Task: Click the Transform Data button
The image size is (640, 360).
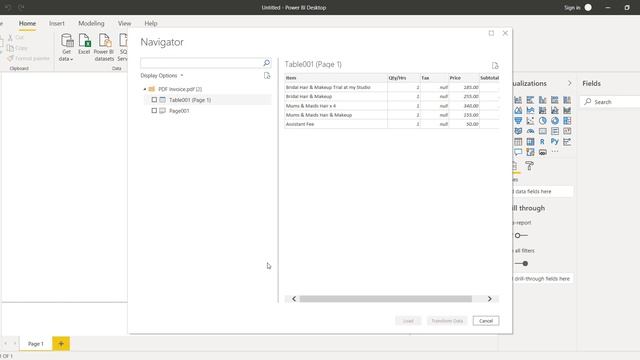Action: (447, 321)
